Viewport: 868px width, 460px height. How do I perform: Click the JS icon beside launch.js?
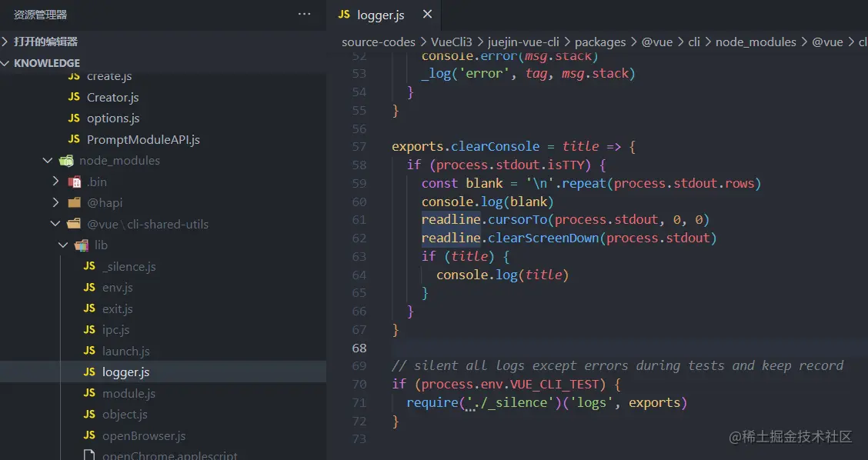90,351
